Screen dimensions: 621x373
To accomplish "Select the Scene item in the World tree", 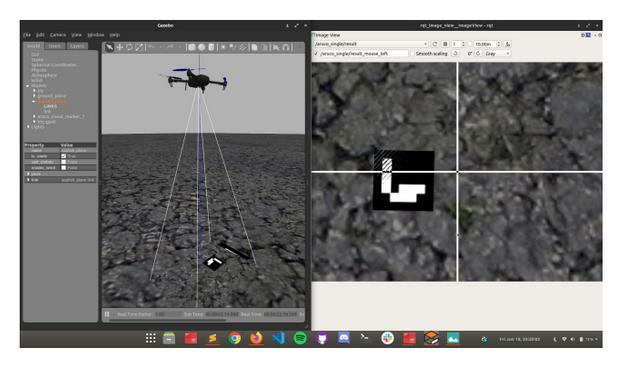I will (37, 60).
